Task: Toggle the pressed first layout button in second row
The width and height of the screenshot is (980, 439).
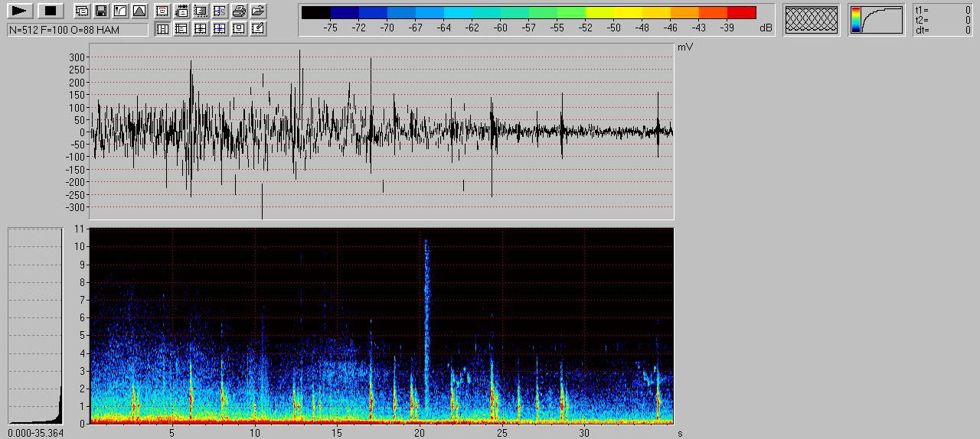Action: pyautogui.click(x=162, y=29)
